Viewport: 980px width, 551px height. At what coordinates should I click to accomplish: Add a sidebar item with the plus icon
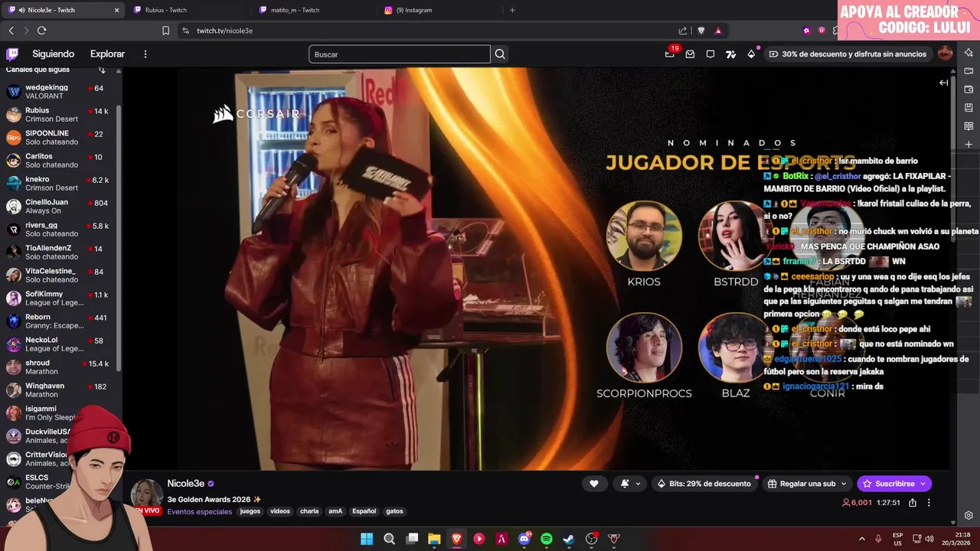coord(969,144)
